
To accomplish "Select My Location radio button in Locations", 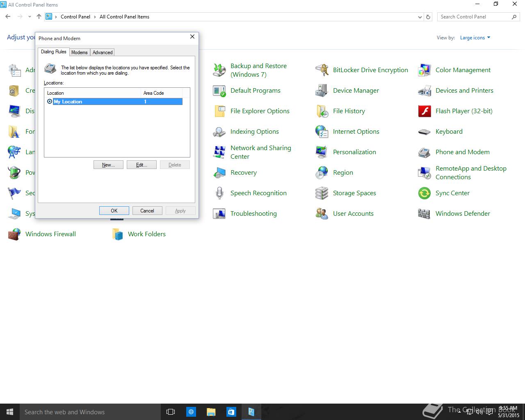I will pos(50,102).
